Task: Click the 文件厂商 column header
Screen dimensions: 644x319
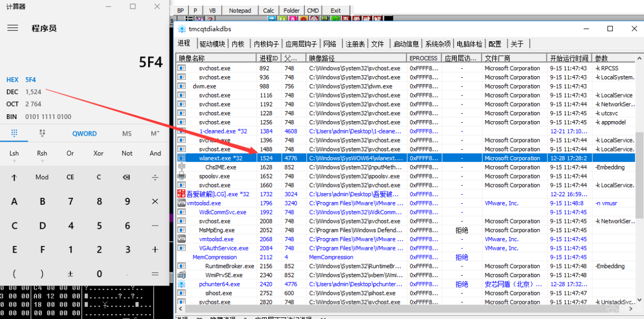Action: [514, 58]
